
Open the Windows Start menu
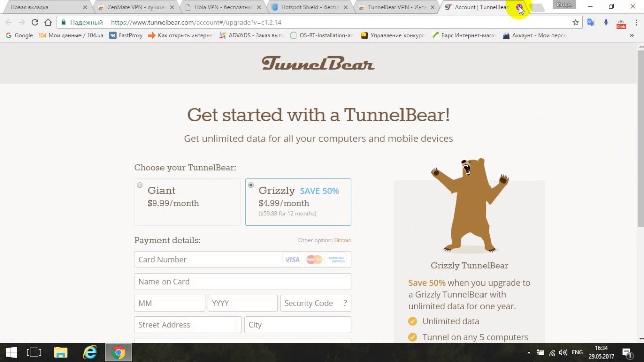pyautogui.click(x=11, y=352)
